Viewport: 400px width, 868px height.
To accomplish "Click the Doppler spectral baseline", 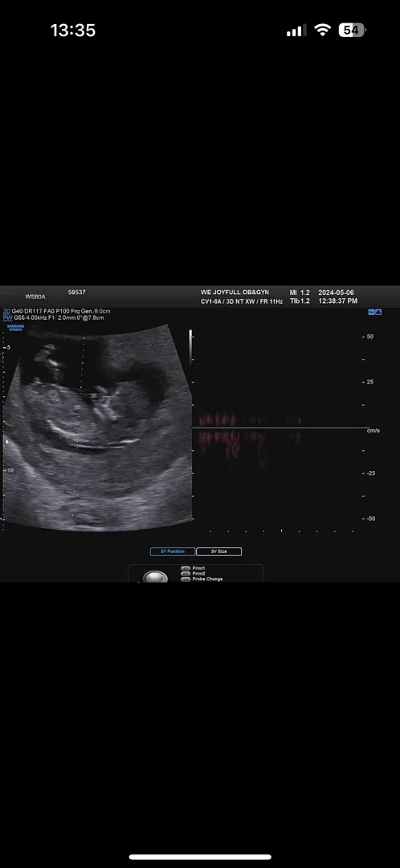I will pyautogui.click(x=280, y=428).
